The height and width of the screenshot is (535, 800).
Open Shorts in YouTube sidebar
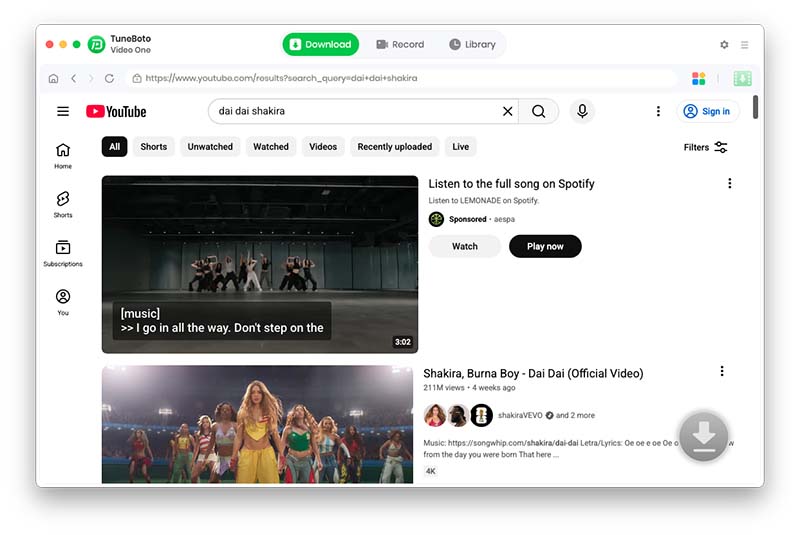point(63,205)
